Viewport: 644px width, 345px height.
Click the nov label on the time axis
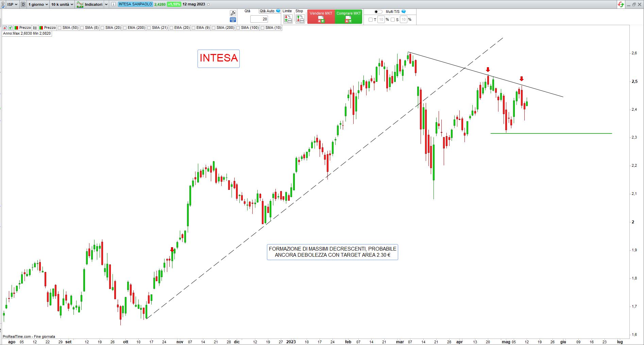pos(180,342)
